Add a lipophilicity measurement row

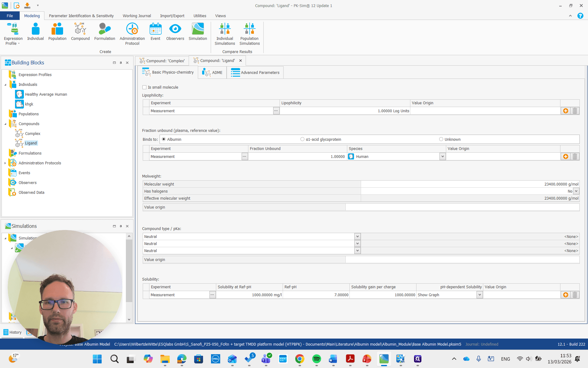click(x=566, y=111)
